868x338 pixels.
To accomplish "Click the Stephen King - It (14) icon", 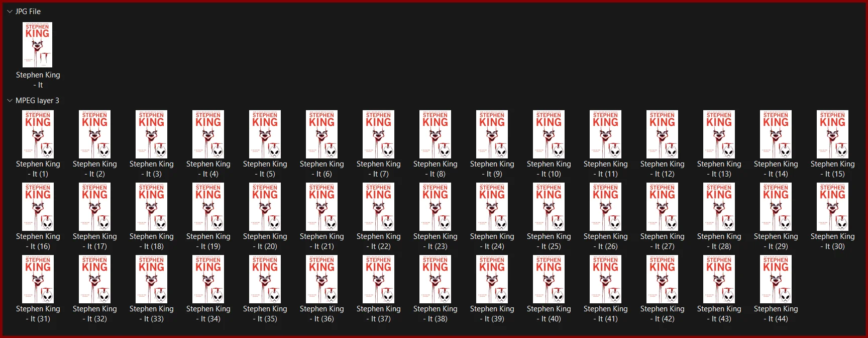I will 776,134.
